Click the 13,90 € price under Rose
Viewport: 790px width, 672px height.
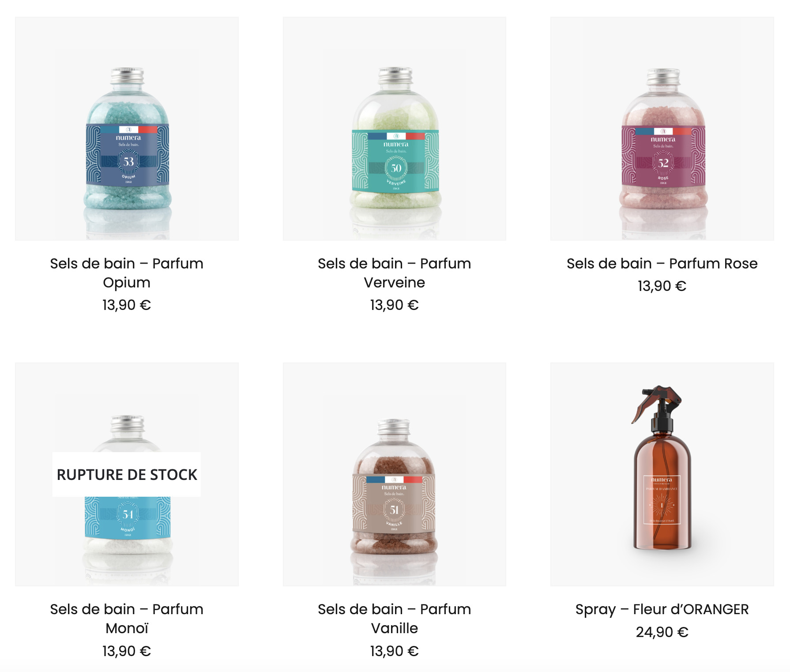pos(662,286)
